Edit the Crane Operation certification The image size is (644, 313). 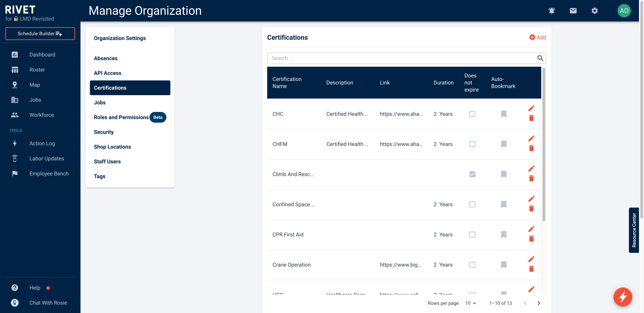(531, 259)
